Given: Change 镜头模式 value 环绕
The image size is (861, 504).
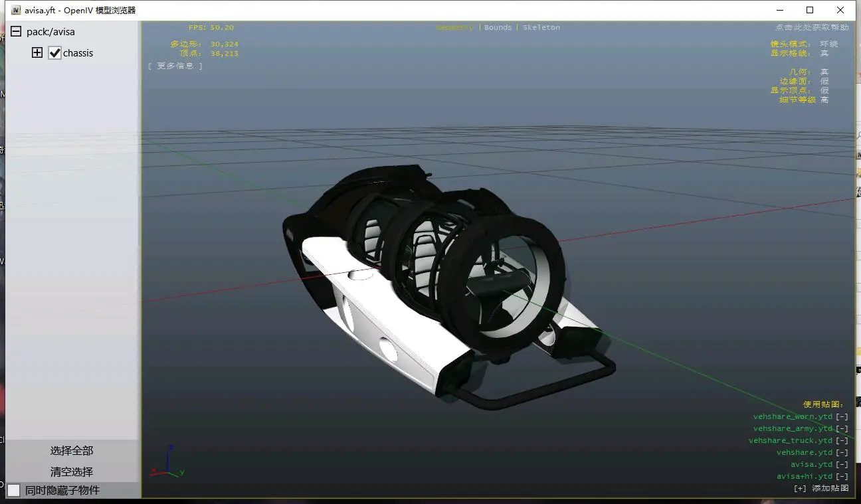Looking at the screenshot, I should 828,44.
